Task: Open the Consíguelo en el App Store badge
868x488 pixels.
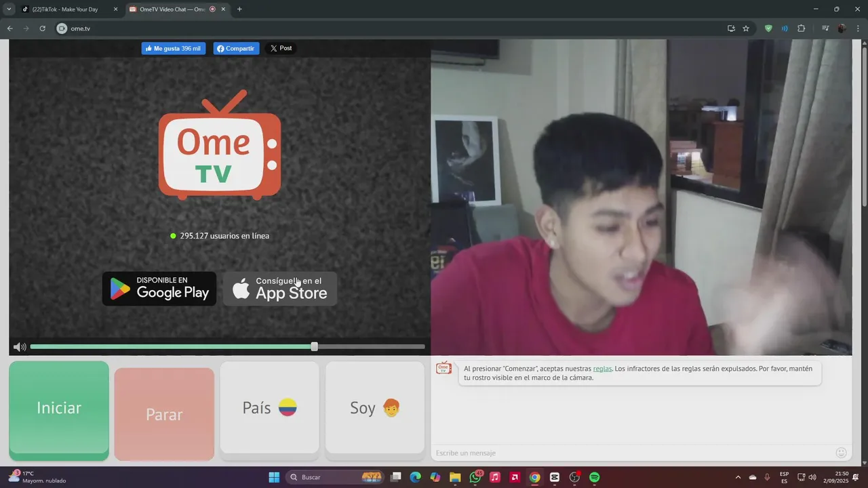Action: tap(280, 289)
